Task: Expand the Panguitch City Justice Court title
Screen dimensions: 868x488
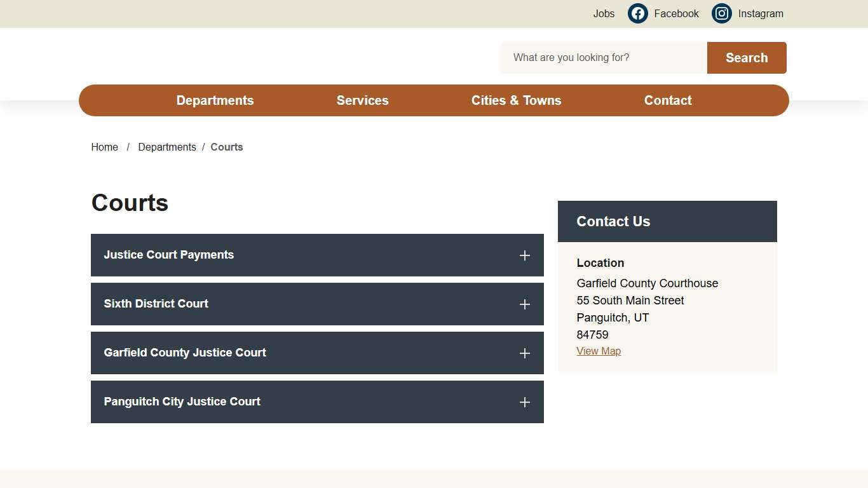Action: tap(182, 402)
